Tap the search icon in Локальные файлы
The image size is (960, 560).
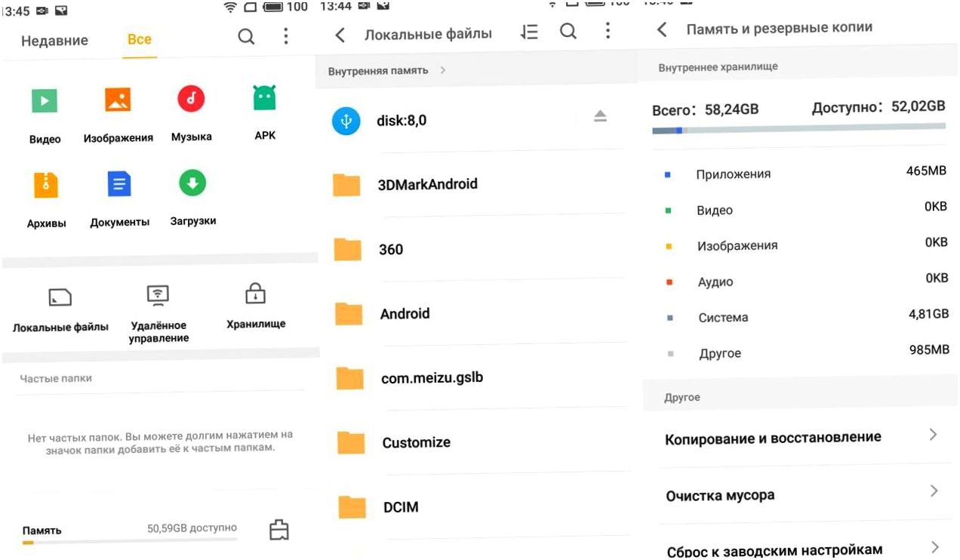[x=568, y=31]
